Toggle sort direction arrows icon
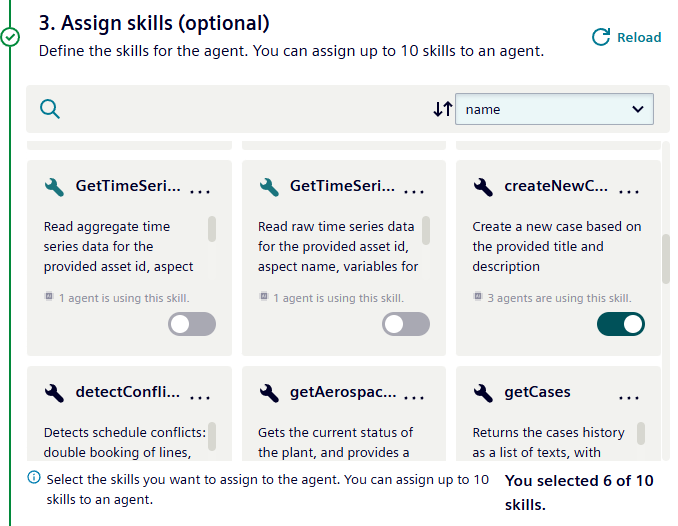This screenshot has width=678, height=526. coord(442,109)
